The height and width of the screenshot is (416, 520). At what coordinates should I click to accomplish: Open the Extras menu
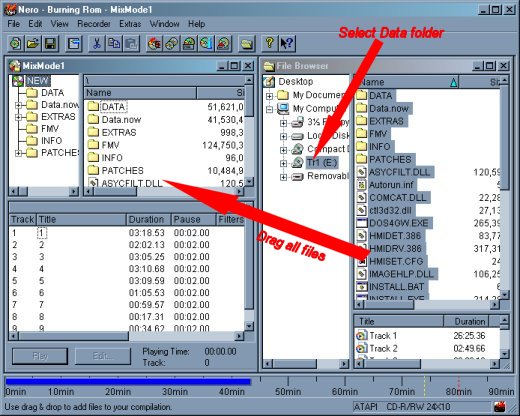(x=130, y=24)
